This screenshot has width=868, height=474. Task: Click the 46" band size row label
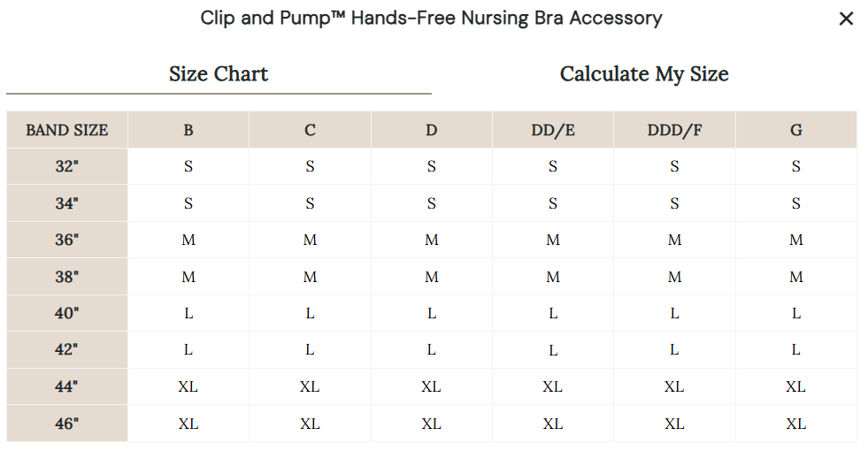pyautogui.click(x=67, y=424)
